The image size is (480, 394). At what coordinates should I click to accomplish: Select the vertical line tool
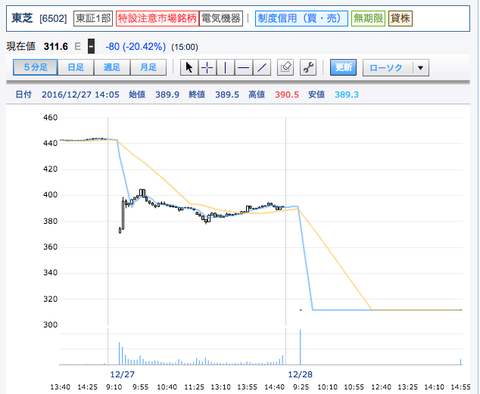225,68
